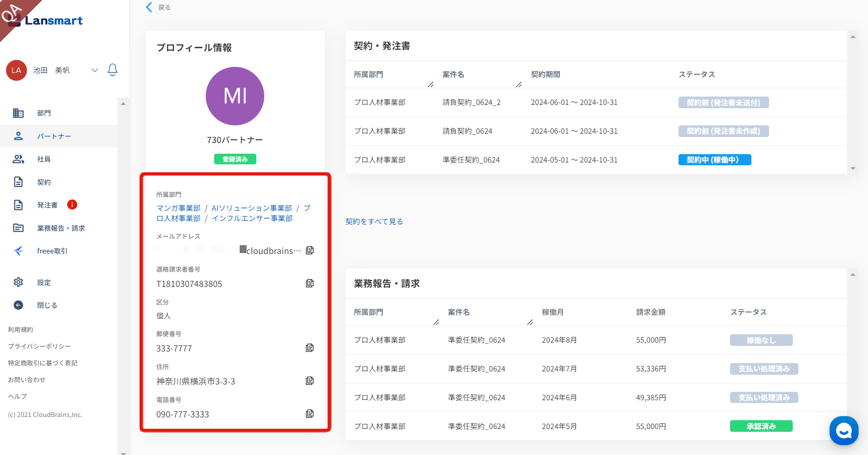The width and height of the screenshot is (868, 455).
Task: Click the red alert badge beside 発注書
Action: (72, 205)
